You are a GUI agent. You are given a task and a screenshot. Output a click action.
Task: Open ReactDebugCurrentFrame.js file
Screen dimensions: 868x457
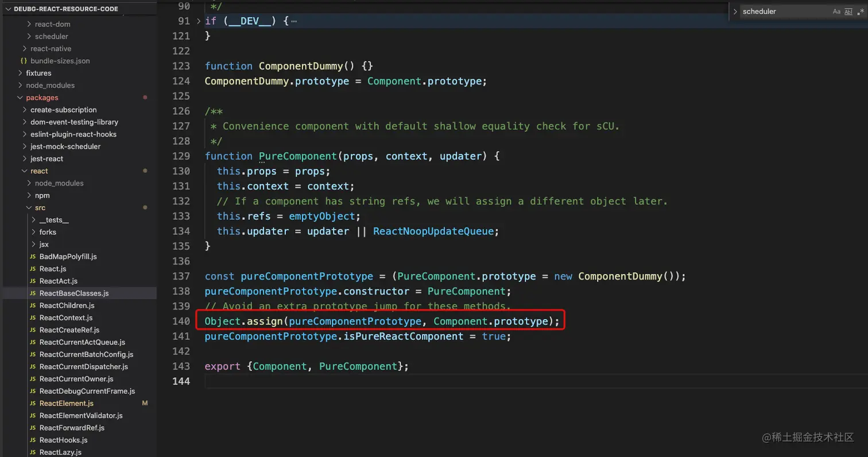tap(87, 392)
